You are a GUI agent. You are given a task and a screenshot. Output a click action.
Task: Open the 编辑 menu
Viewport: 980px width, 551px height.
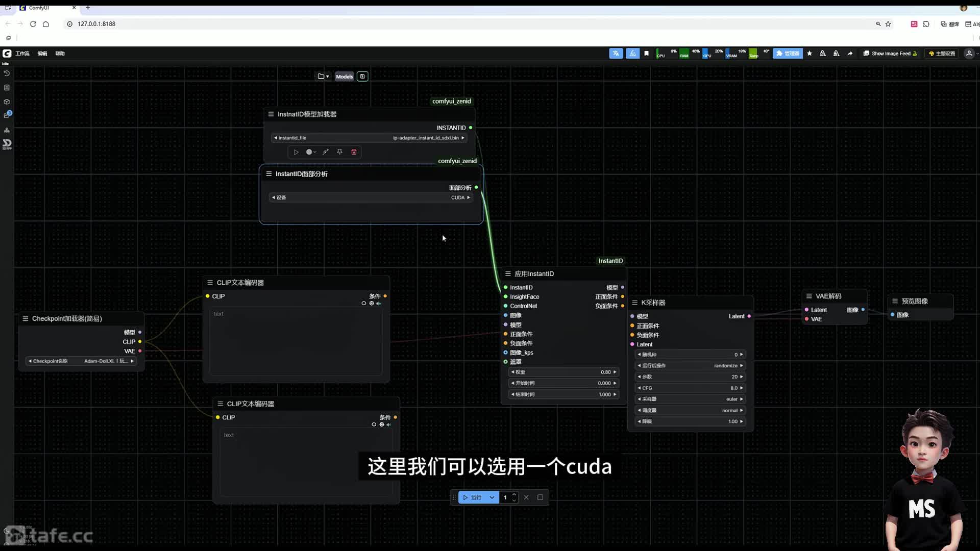(x=42, y=54)
